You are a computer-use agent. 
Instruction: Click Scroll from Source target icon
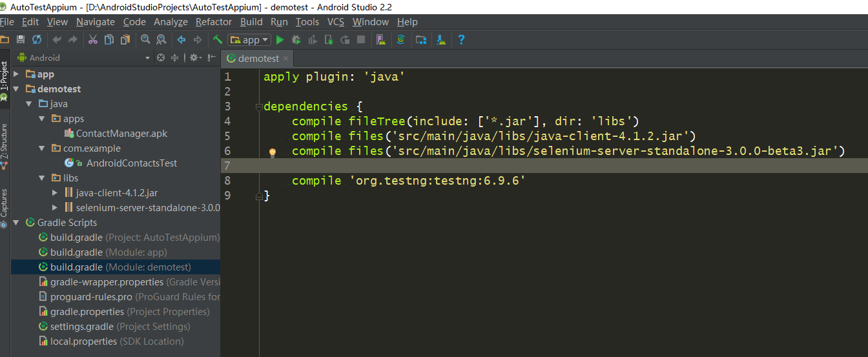click(x=160, y=57)
